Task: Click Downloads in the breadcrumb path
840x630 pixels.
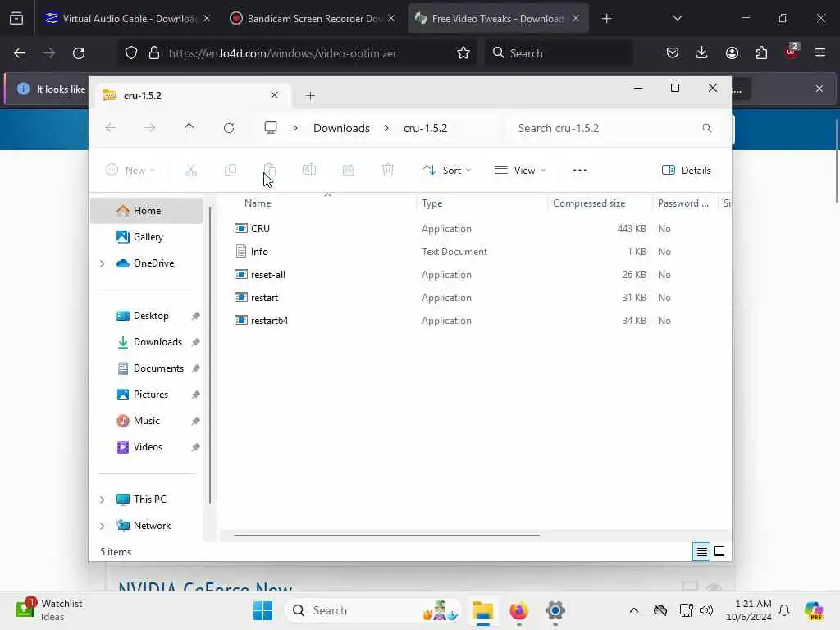Action: click(341, 128)
